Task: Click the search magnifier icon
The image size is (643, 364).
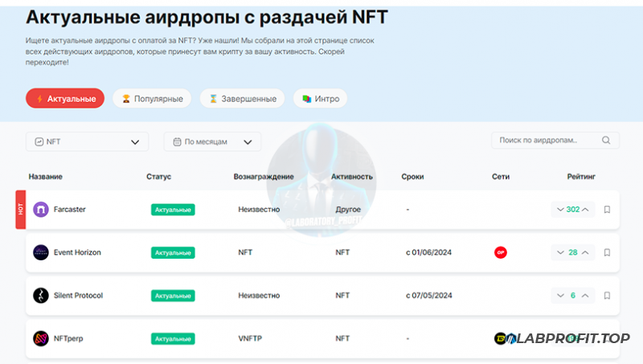Action: click(x=605, y=141)
